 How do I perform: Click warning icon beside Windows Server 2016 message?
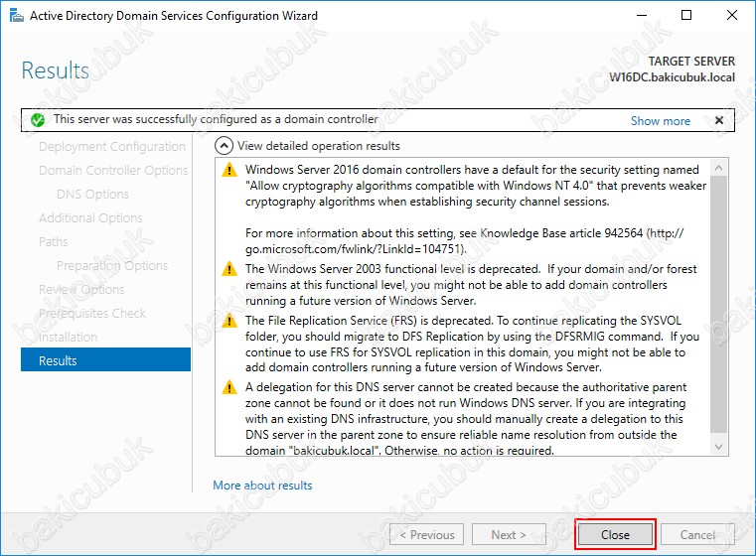[x=229, y=170]
